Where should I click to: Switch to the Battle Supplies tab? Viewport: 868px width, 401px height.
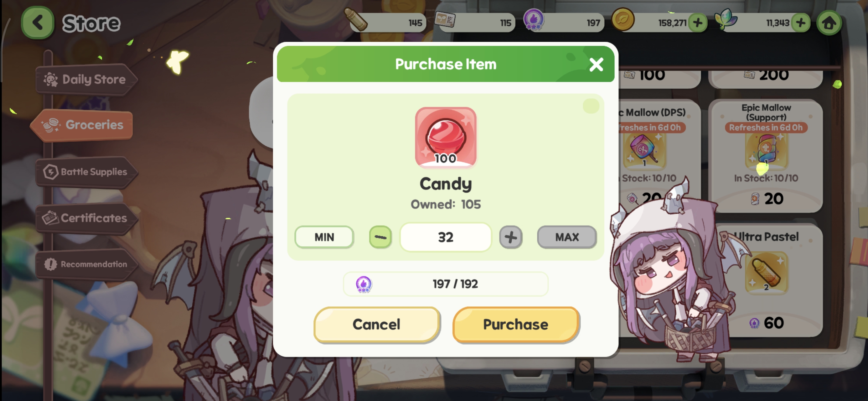tap(87, 172)
